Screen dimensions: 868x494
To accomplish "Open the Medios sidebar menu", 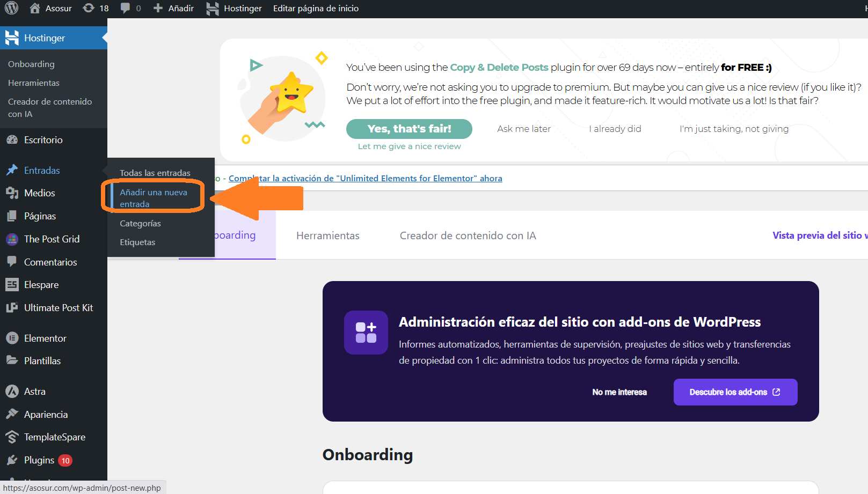I will (x=39, y=193).
